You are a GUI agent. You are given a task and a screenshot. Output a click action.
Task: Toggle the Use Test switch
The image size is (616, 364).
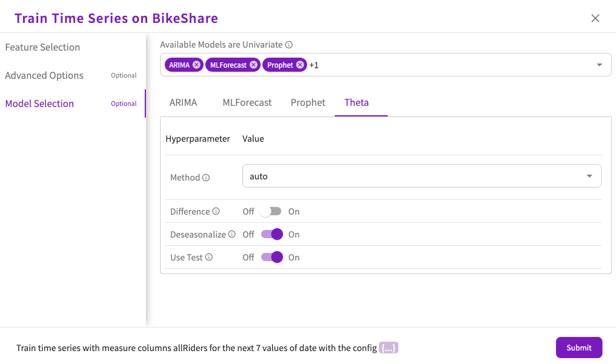(x=272, y=257)
